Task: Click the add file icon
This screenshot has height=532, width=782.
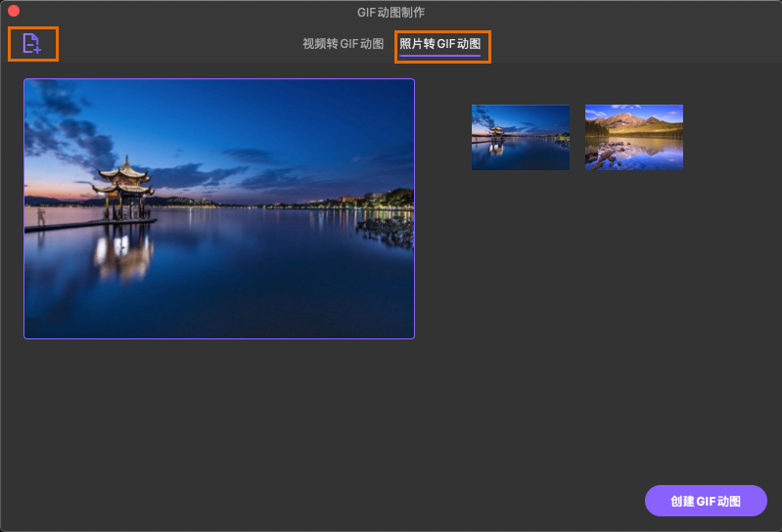Action: point(32,44)
